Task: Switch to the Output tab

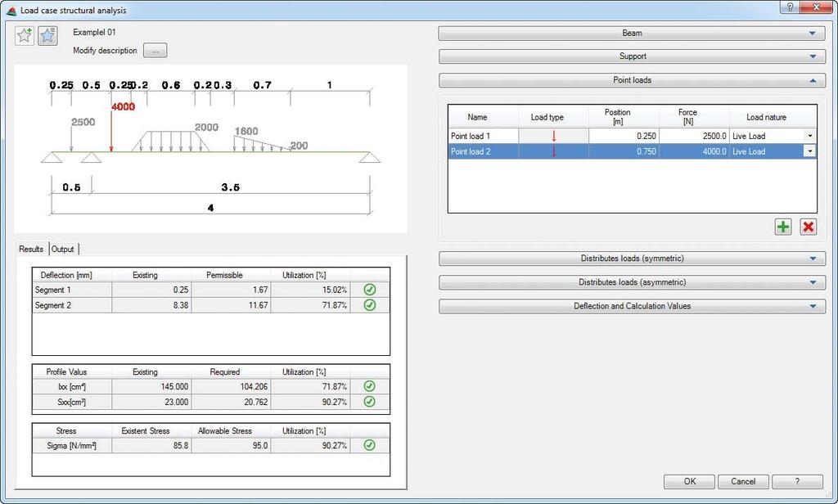Action: tap(63, 249)
